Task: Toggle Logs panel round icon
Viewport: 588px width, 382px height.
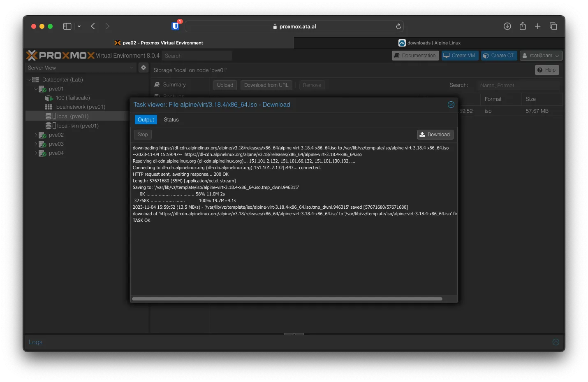Action: (556, 342)
